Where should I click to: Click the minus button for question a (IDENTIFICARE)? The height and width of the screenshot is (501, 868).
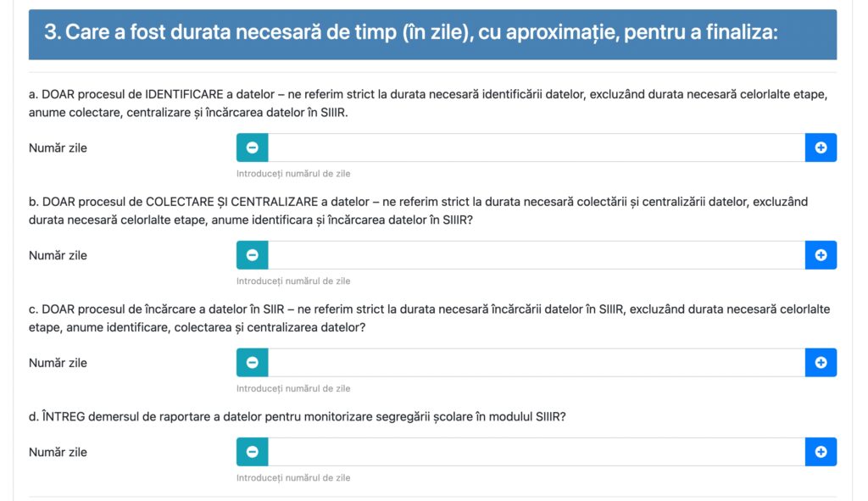(x=252, y=148)
